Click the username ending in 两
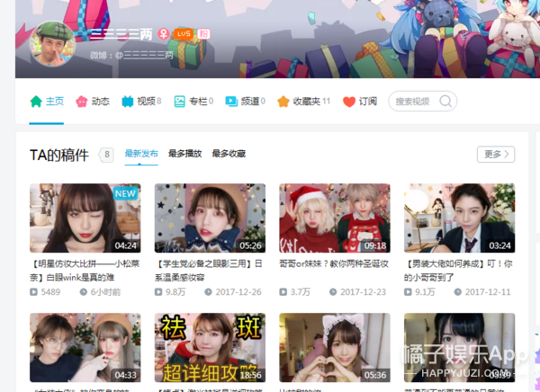Screen dimensions: 540x392 coord(121,34)
